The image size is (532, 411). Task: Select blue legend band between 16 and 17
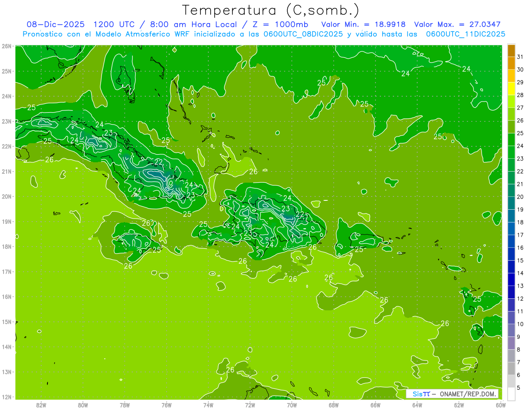512,241
